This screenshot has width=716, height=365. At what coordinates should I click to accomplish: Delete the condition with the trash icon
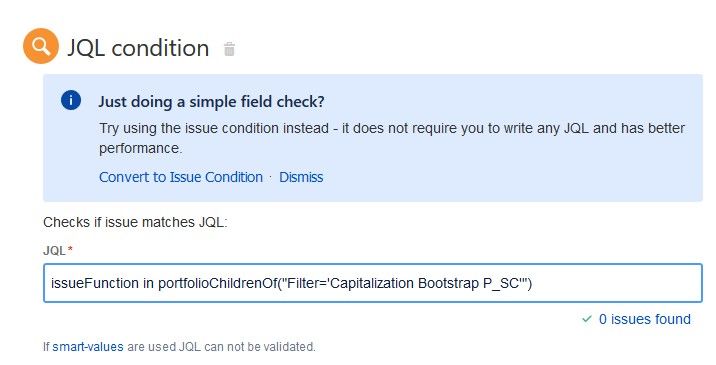point(229,49)
